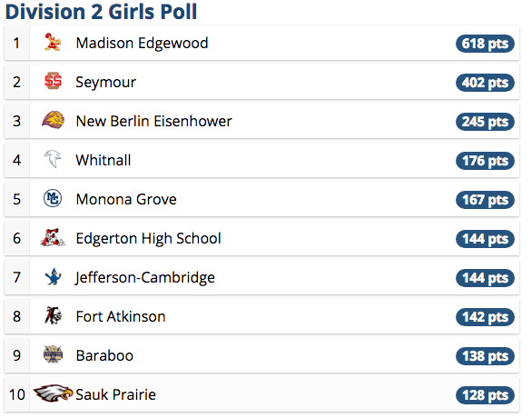532x418 pixels.
Task: Click the Baraboo team logo
Action: coord(54,354)
